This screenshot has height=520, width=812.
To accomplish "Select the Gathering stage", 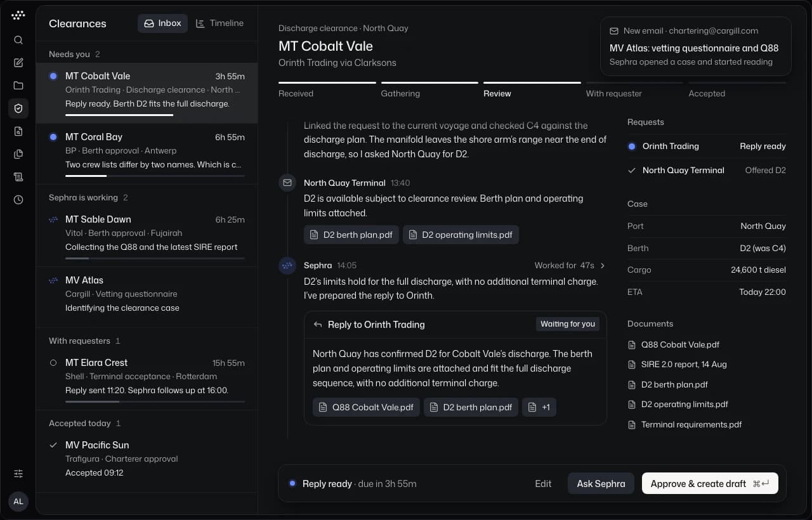I will tap(429, 89).
